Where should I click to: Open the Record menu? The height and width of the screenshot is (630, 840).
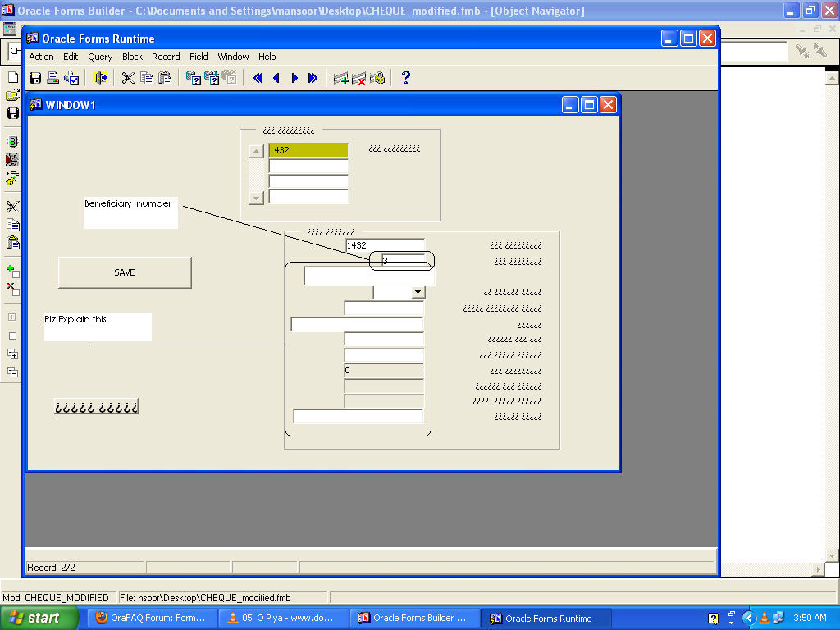(x=166, y=57)
